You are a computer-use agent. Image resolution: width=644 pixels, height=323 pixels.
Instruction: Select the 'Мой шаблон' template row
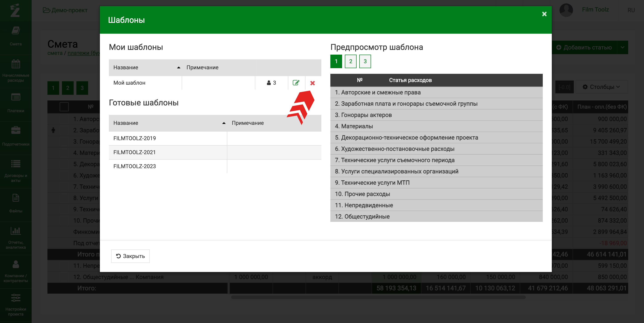(x=215, y=83)
